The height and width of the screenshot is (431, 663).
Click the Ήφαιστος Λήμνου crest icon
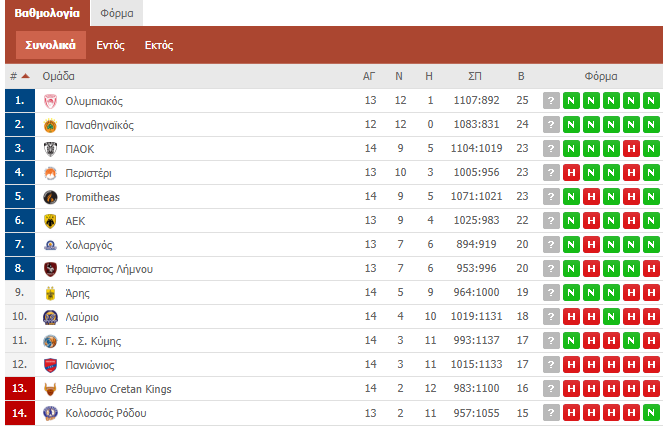[x=50, y=269]
